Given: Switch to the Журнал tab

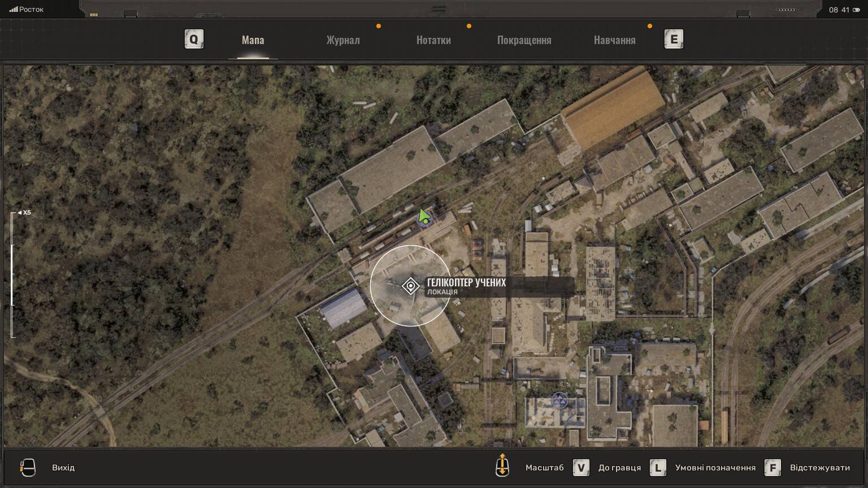Looking at the screenshot, I should 342,40.
